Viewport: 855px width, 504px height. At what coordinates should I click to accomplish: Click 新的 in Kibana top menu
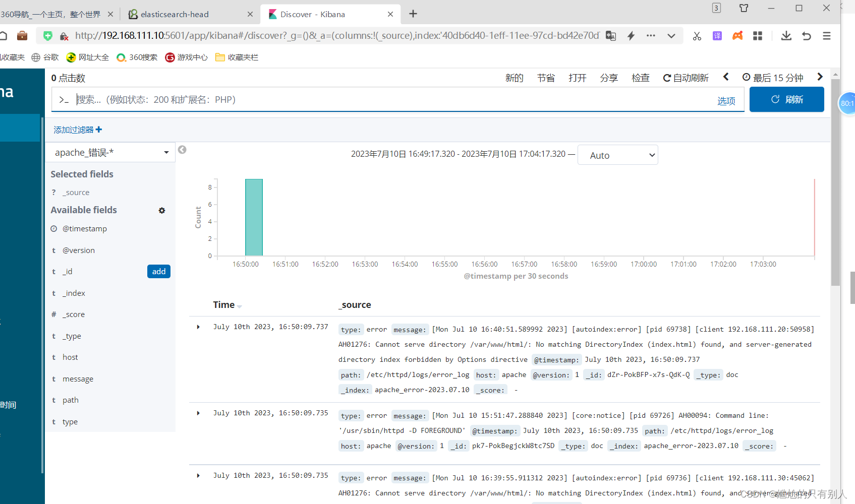514,78
